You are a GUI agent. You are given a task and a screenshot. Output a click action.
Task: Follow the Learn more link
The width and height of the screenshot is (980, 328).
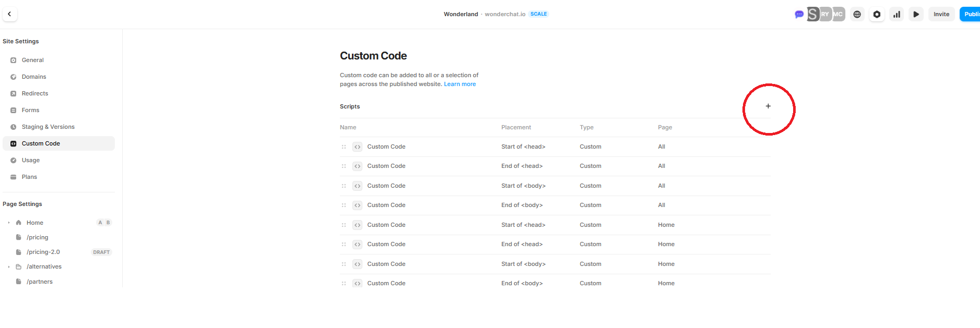pos(459,84)
